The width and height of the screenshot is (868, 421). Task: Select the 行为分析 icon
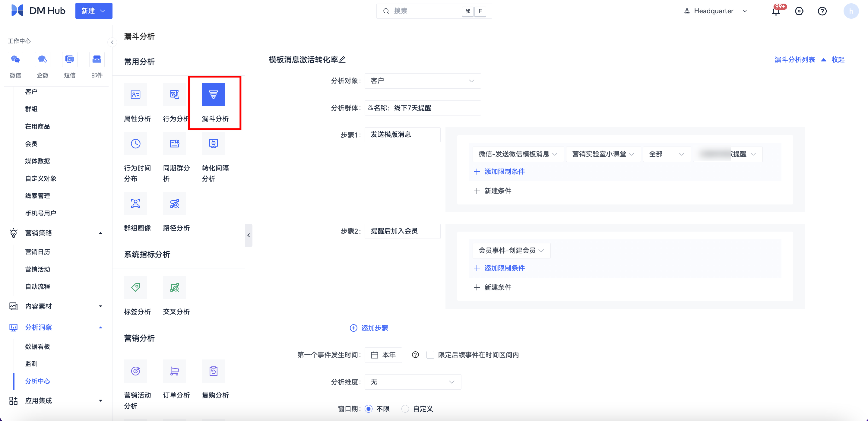175,95
